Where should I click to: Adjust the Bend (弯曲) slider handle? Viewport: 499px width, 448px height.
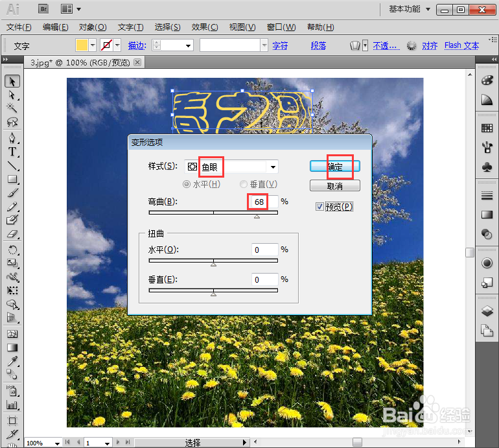(x=257, y=217)
